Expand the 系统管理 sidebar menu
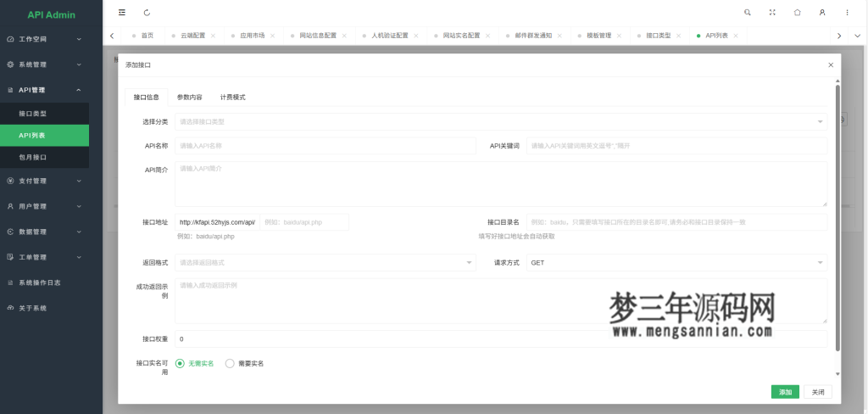The width and height of the screenshot is (868, 414). click(44, 64)
